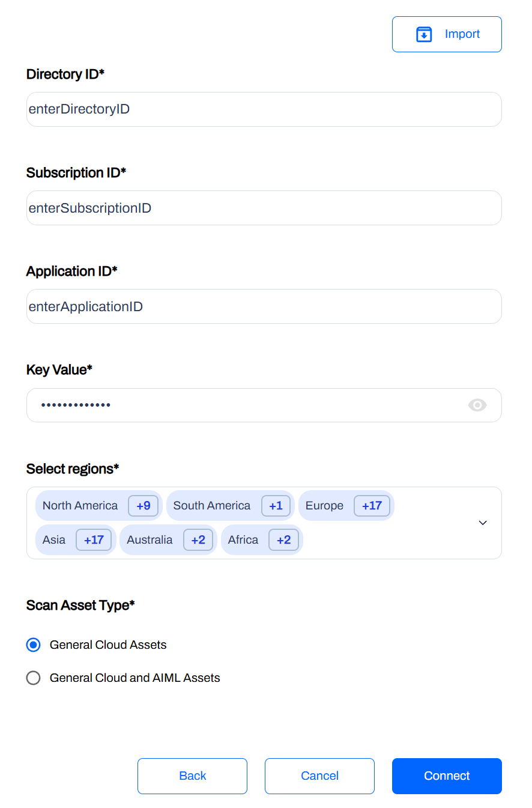Focus the Application ID input field

[x=264, y=306]
